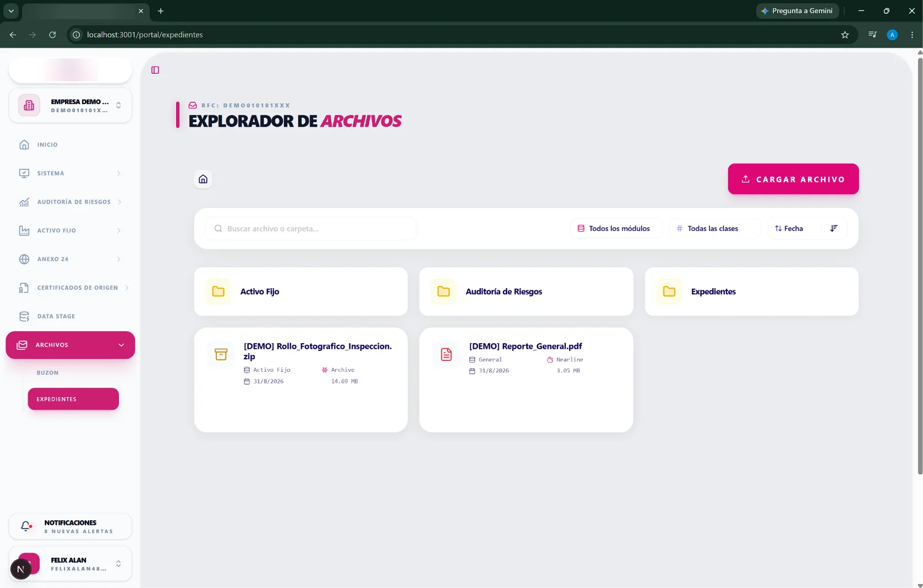Image resolution: width=923 pixels, height=588 pixels.
Task: Click the Sistema monitor icon
Action: [x=24, y=173]
